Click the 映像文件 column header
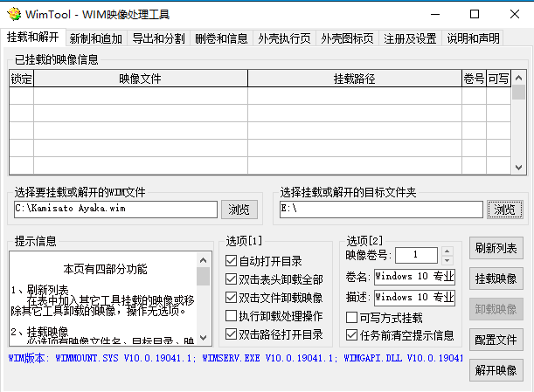 click(x=141, y=79)
